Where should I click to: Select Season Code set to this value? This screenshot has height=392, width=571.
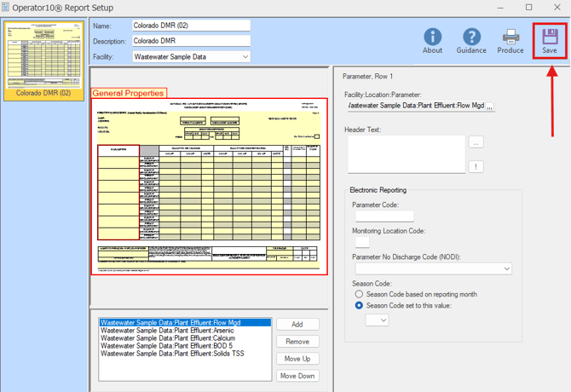360,305
